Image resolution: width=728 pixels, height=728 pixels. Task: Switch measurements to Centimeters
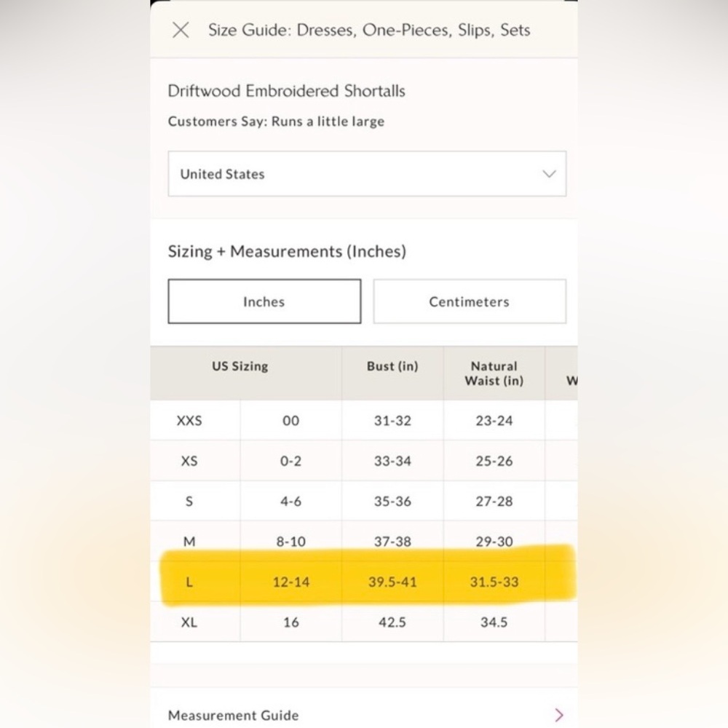[x=470, y=301]
